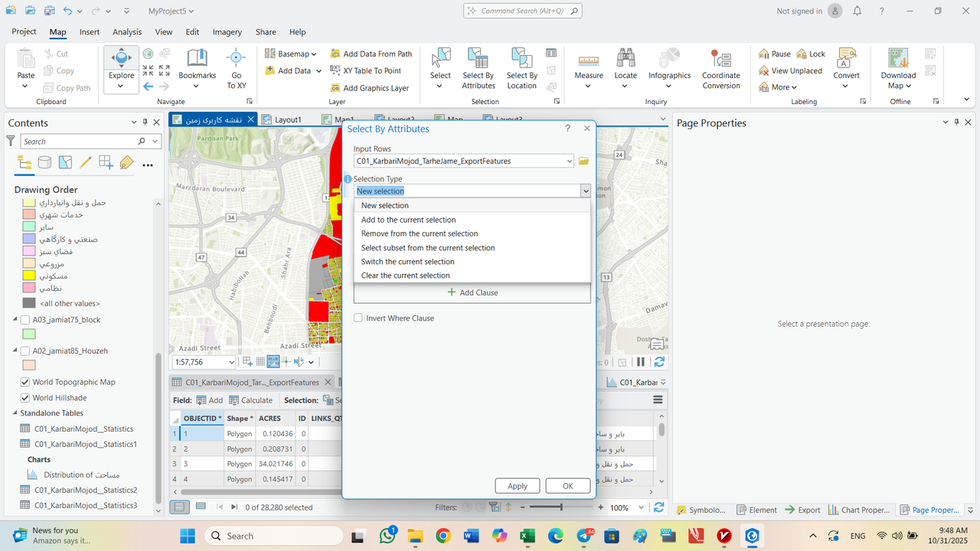Image resolution: width=980 pixels, height=551 pixels.
Task: Browse for input rows with the folder icon
Action: click(x=583, y=161)
